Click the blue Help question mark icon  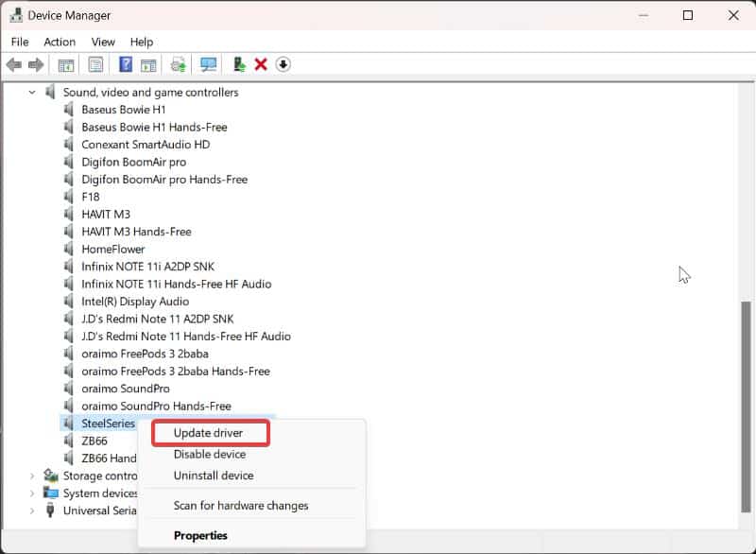[126, 64]
